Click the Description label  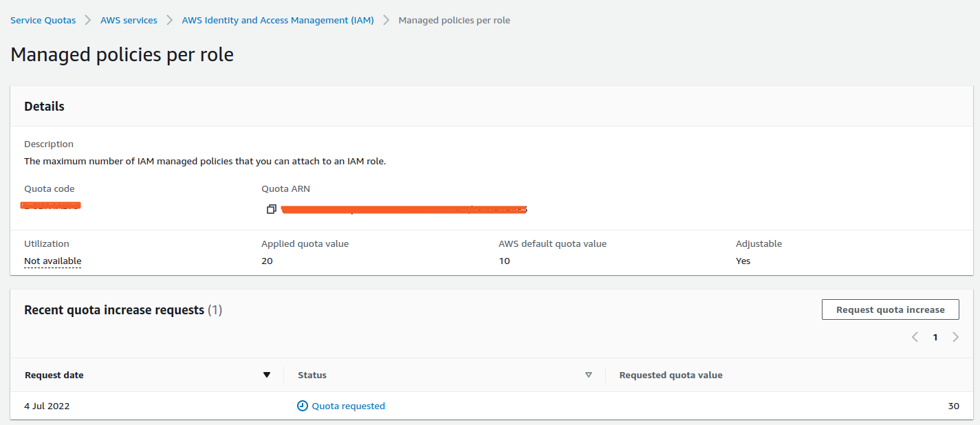click(x=49, y=144)
